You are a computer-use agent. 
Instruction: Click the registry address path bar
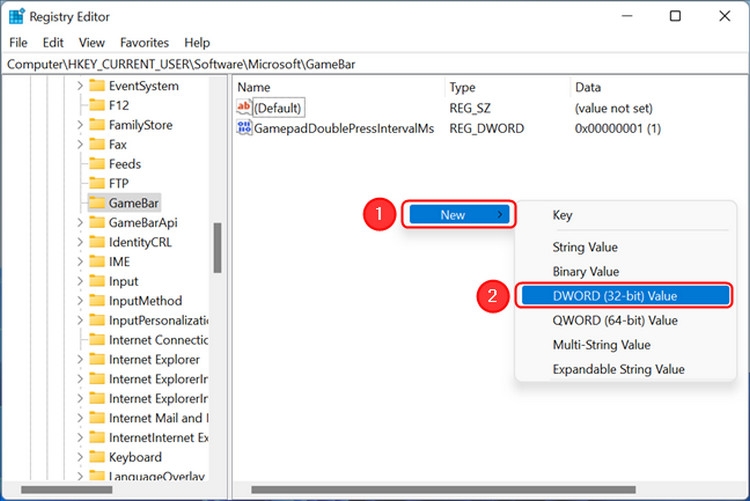point(375,64)
